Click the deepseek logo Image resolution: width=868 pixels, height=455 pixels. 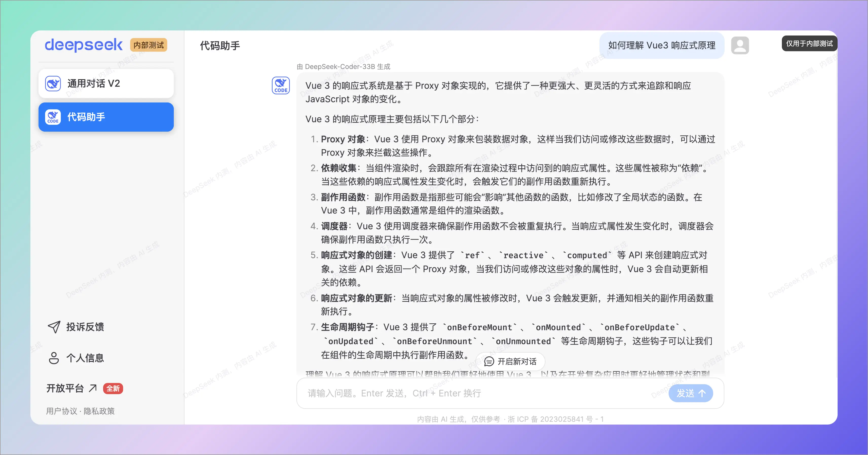pyautogui.click(x=84, y=45)
